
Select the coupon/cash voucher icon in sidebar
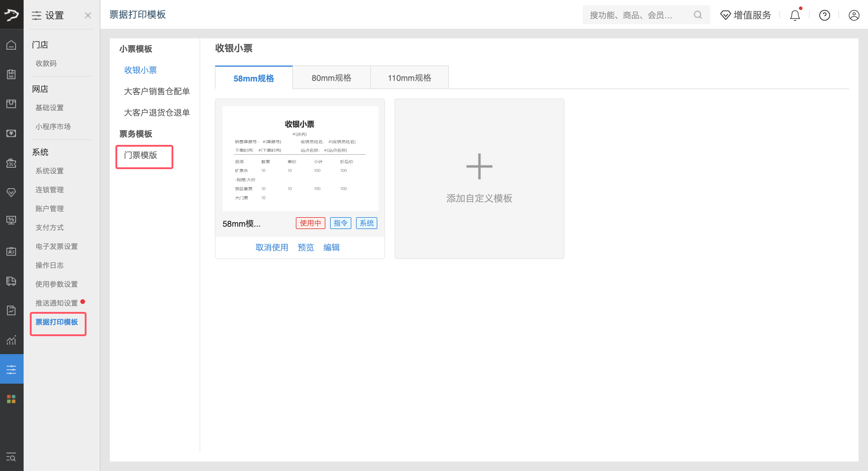click(x=12, y=133)
